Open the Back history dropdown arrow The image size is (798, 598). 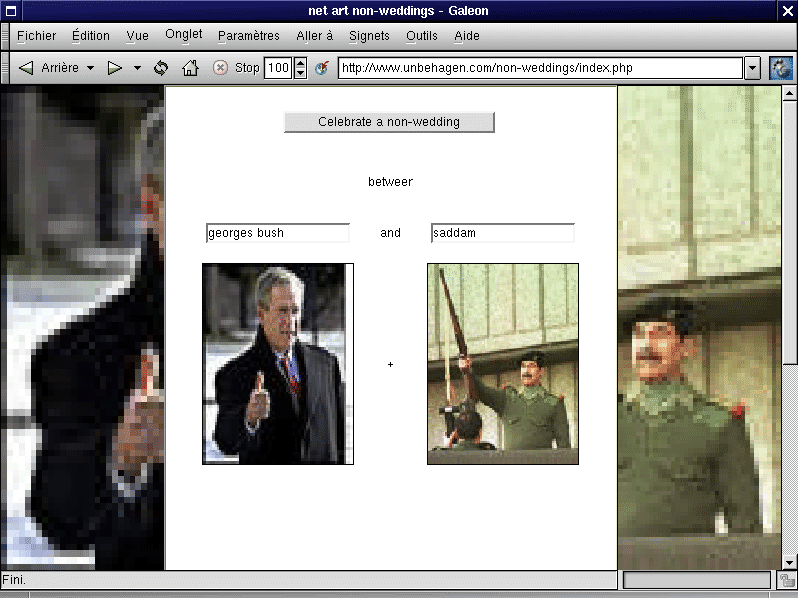[90, 68]
